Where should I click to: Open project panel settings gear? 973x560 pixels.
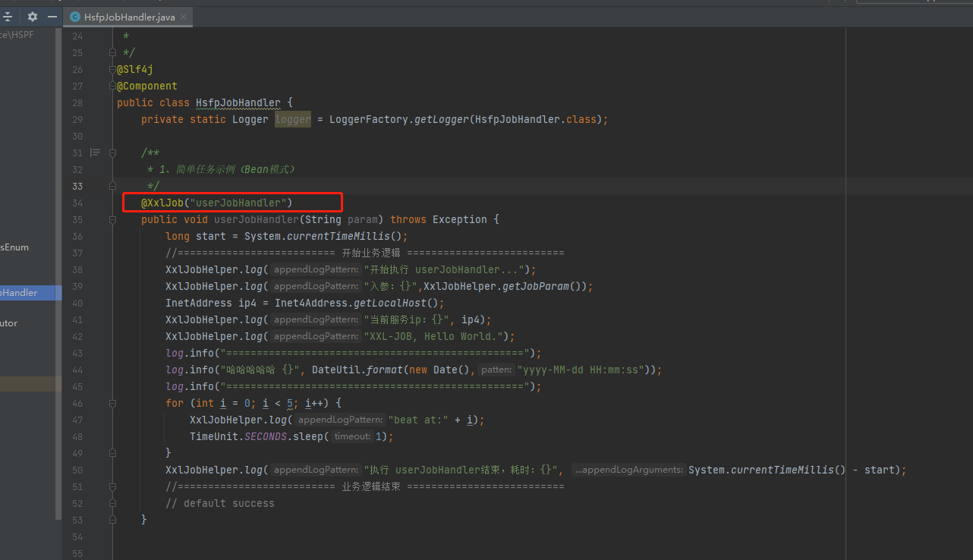[x=32, y=17]
